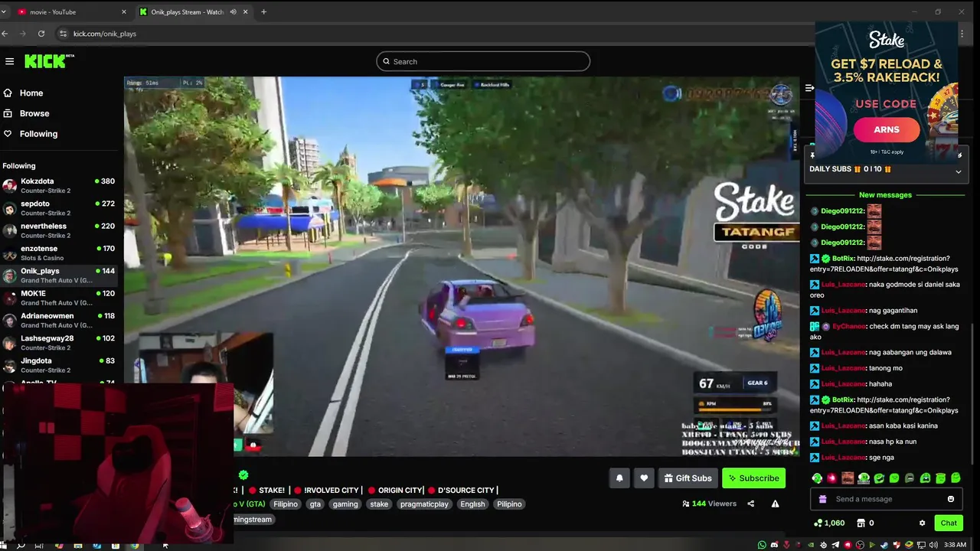
Task: Open the Kick hamburger sidebar menu
Action: tap(9, 61)
